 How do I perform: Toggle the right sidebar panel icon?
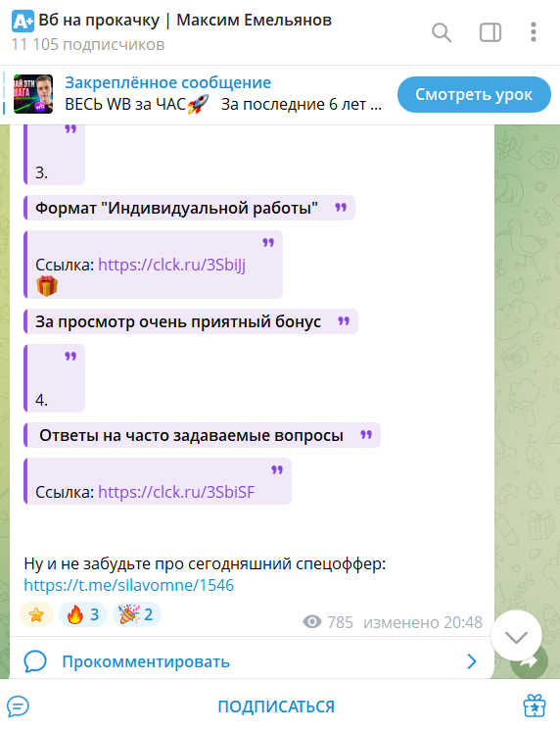click(x=490, y=32)
